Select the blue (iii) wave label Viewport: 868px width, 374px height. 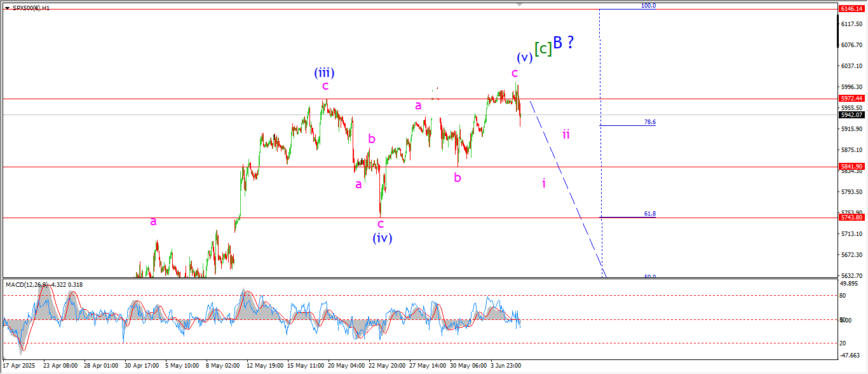click(324, 73)
